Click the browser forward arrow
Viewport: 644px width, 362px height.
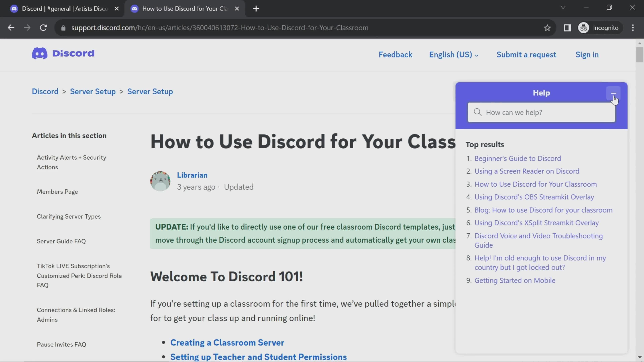[x=27, y=28]
